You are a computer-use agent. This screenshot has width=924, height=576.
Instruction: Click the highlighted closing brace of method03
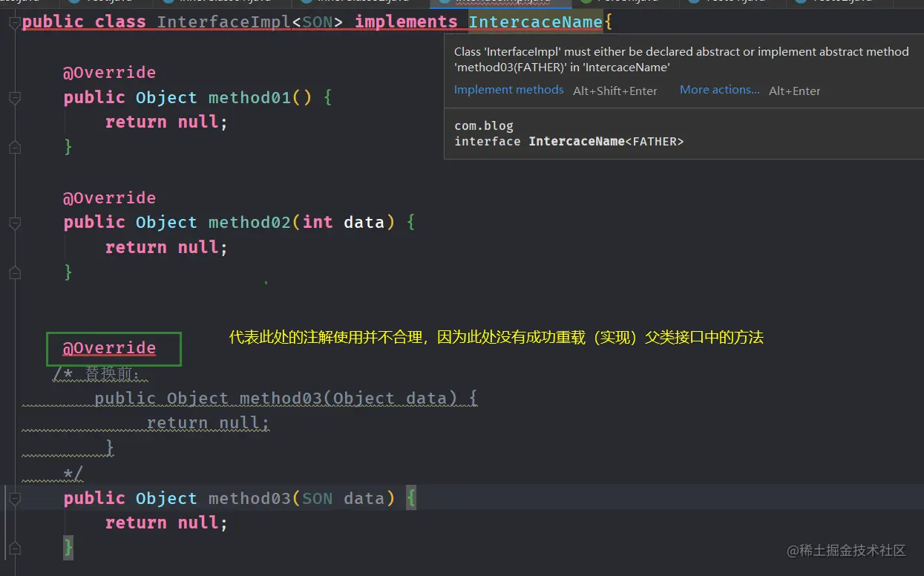[68, 548]
